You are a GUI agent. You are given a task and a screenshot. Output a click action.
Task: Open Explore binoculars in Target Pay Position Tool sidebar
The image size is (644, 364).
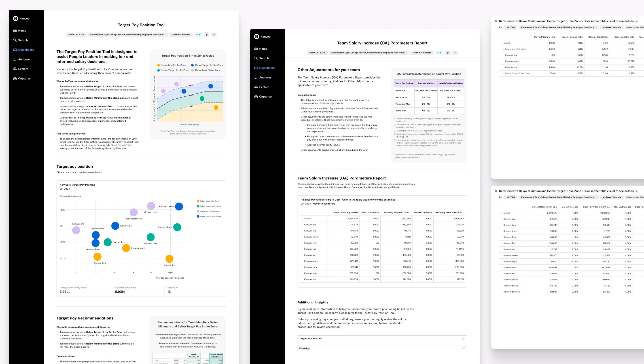(15, 69)
